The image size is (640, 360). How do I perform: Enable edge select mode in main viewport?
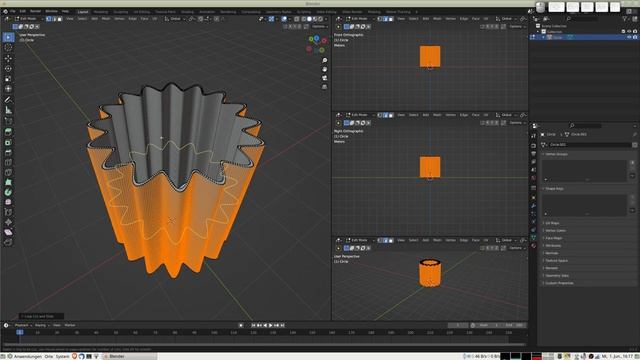point(54,19)
